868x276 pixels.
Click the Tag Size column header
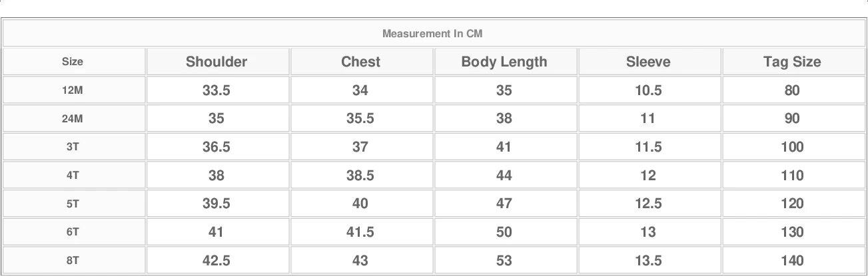coord(792,62)
